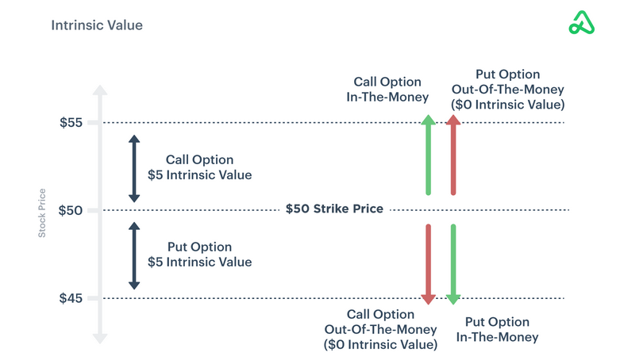Click the Intrinsic Value title

point(97,25)
